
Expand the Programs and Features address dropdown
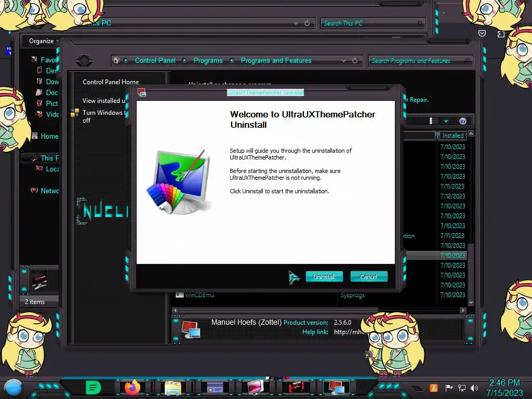click(344, 60)
